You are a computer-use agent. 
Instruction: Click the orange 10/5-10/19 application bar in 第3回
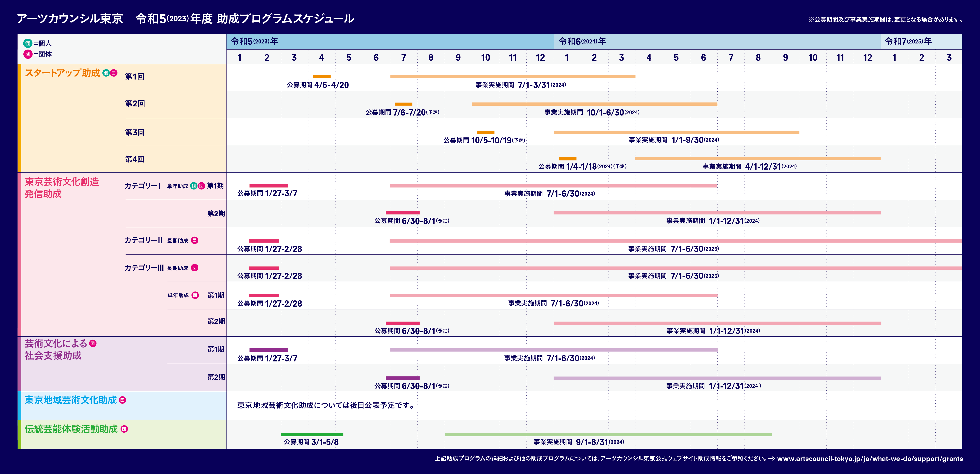pyautogui.click(x=486, y=132)
